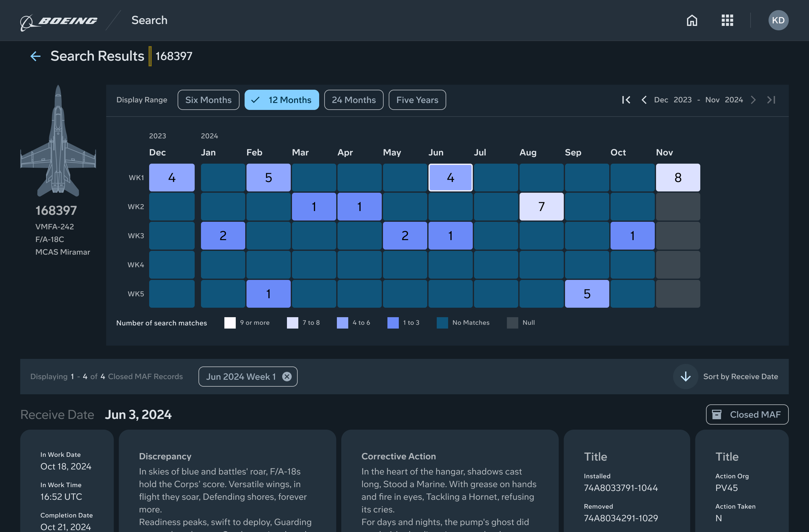Click the 'Dec 2023 - Nov 2024' range text
The width and height of the screenshot is (809, 532).
point(698,100)
